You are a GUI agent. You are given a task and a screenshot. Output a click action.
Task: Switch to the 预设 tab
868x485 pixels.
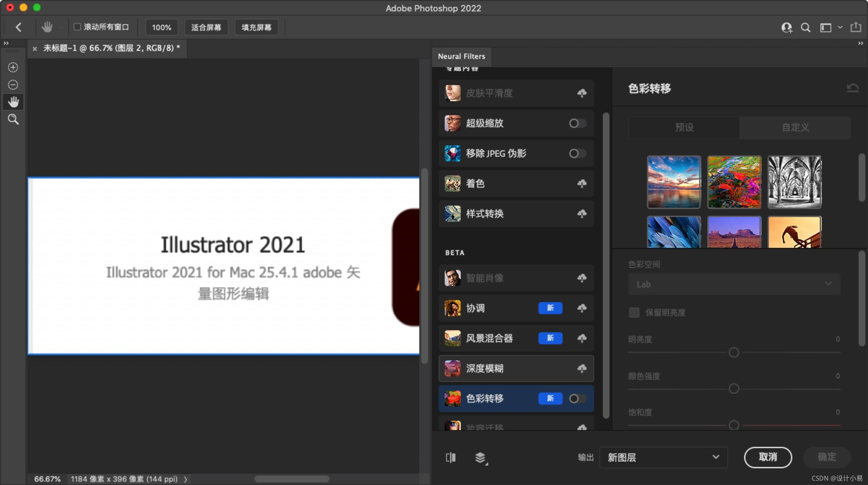[684, 127]
